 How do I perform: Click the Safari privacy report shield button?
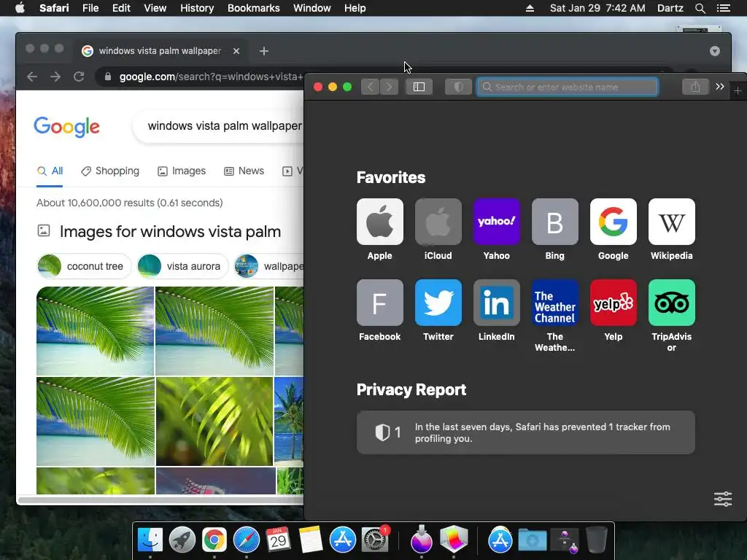point(458,87)
